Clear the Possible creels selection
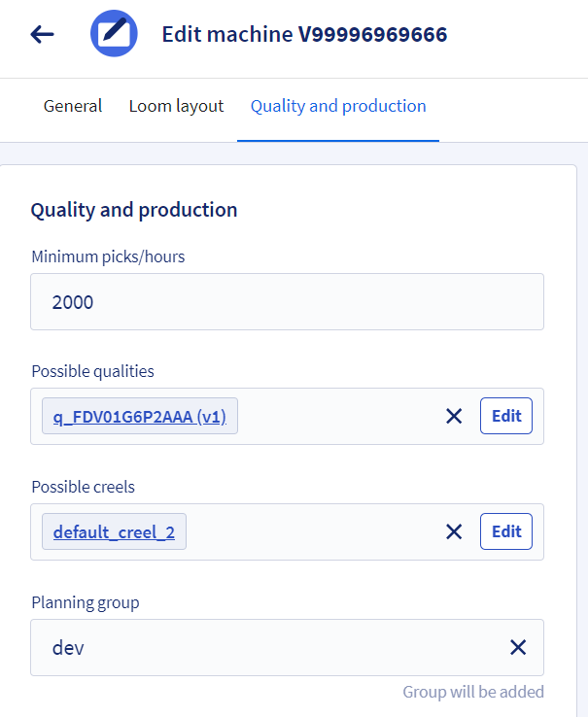Image resolution: width=588 pixels, height=717 pixels. 453,531
